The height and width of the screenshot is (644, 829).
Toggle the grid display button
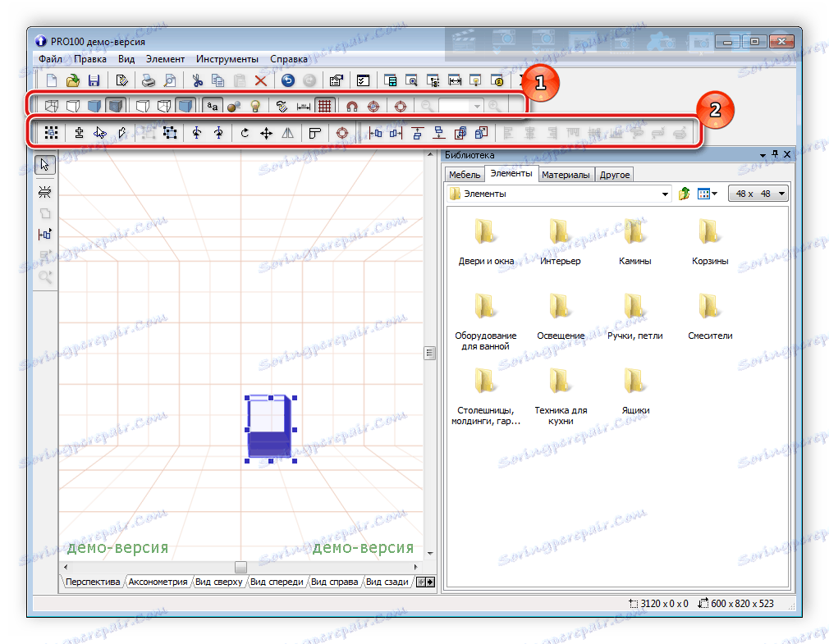324,106
